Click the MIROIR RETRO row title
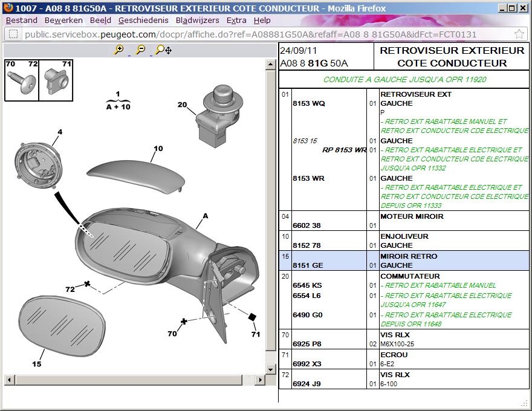The image size is (532, 411). [409, 256]
